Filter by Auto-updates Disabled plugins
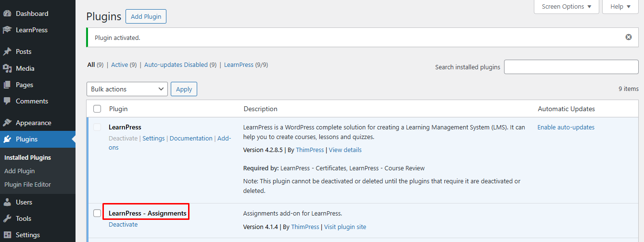Screen dimensions: 644x242 (180, 64)
